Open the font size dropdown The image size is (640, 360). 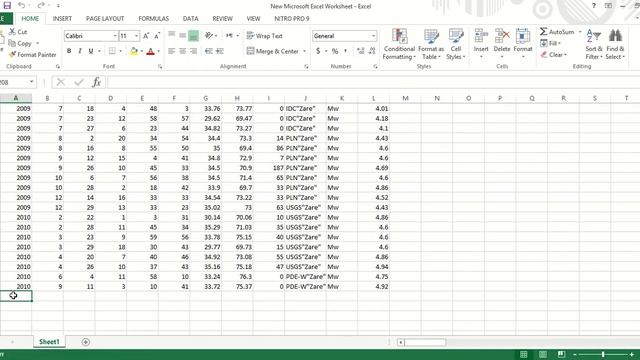pos(136,36)
